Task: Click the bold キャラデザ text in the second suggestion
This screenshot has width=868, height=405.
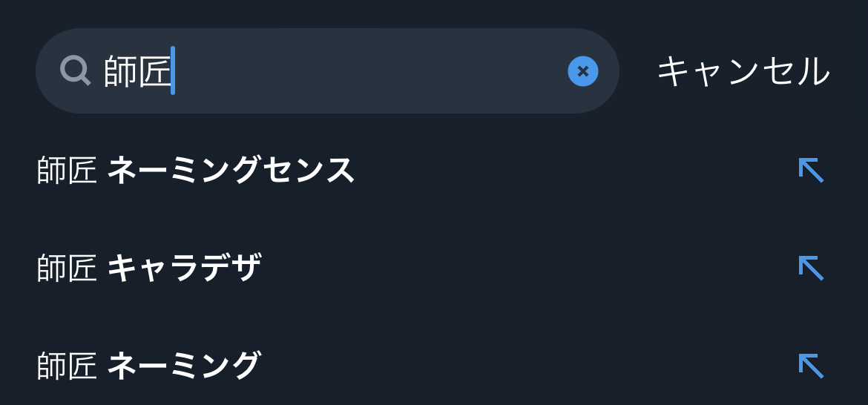Action: 184,268
